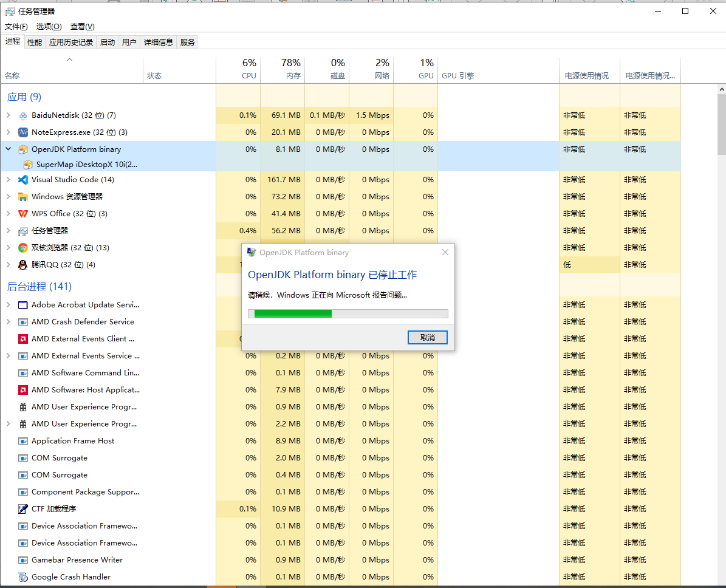The height and width of the screenshot is (588, 726).
Task: Click the Application Frame Host icon
Action: [x=22, y=441]
